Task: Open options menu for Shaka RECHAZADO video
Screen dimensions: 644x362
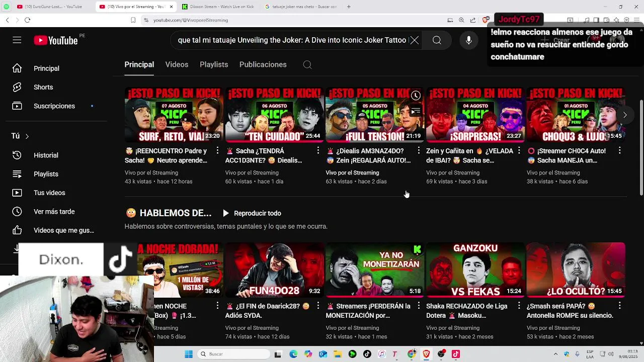Action: click(x=519, y=306)
